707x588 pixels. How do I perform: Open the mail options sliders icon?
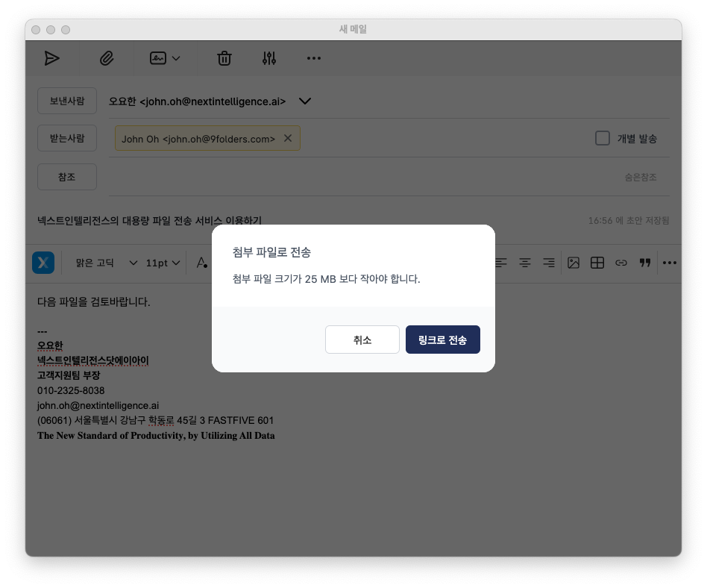[x=269, y=58]
